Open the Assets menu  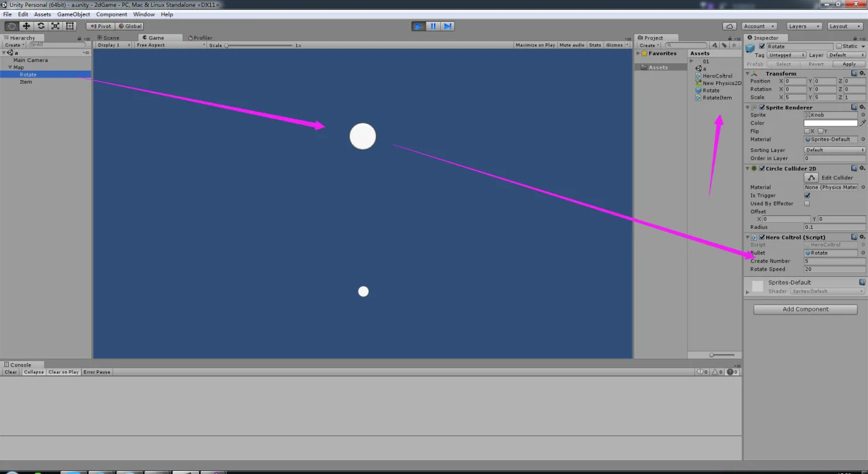42,14
